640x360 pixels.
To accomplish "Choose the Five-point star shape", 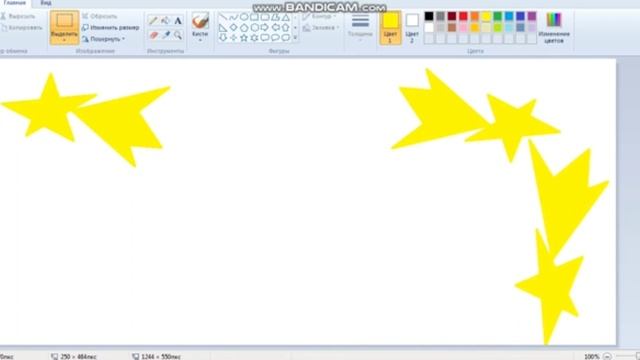I will pyautogui.click(x=244, y=38).
